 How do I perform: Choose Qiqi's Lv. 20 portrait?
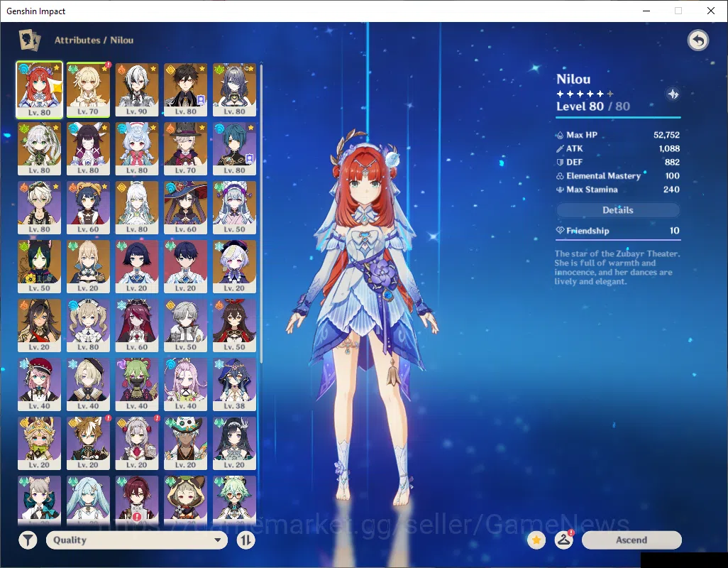point(234,266)
